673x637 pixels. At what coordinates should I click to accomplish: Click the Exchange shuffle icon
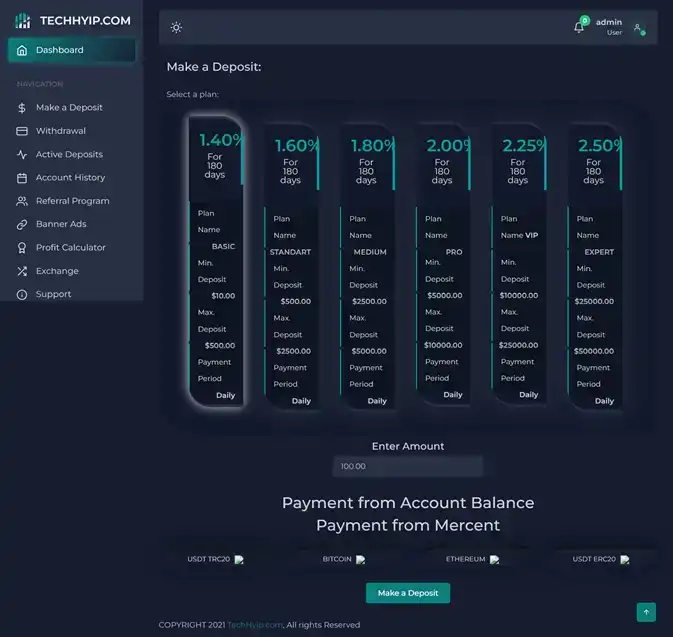(22, 271)
